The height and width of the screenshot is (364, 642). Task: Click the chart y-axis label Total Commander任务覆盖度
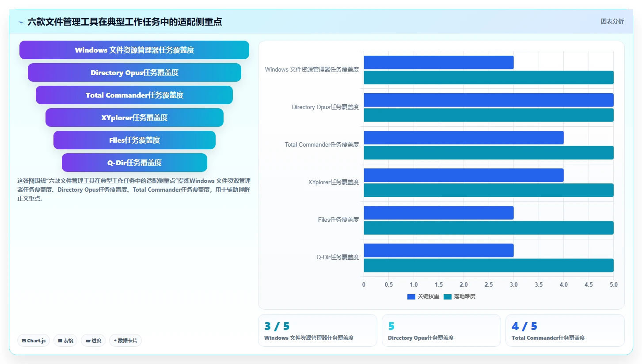[322, 144]
